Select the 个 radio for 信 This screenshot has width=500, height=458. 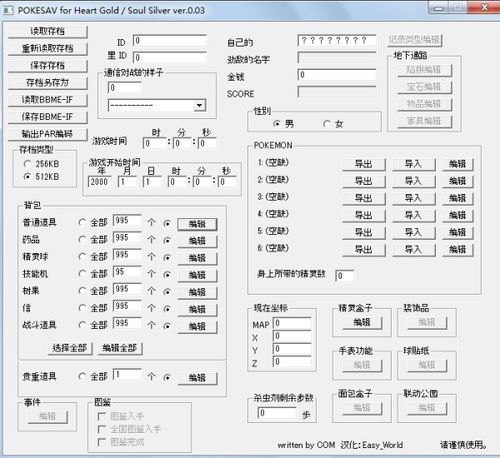pos(167,309)
